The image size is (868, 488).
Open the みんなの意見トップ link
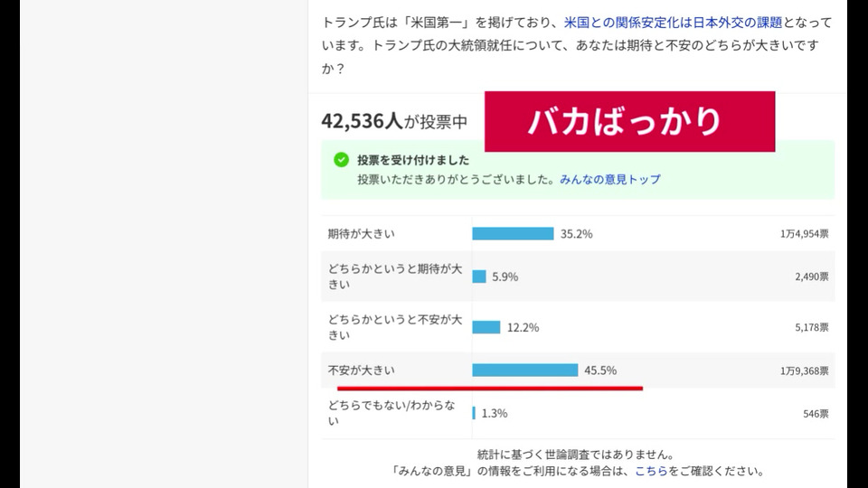pyautogui.click(x=610, y=179)
